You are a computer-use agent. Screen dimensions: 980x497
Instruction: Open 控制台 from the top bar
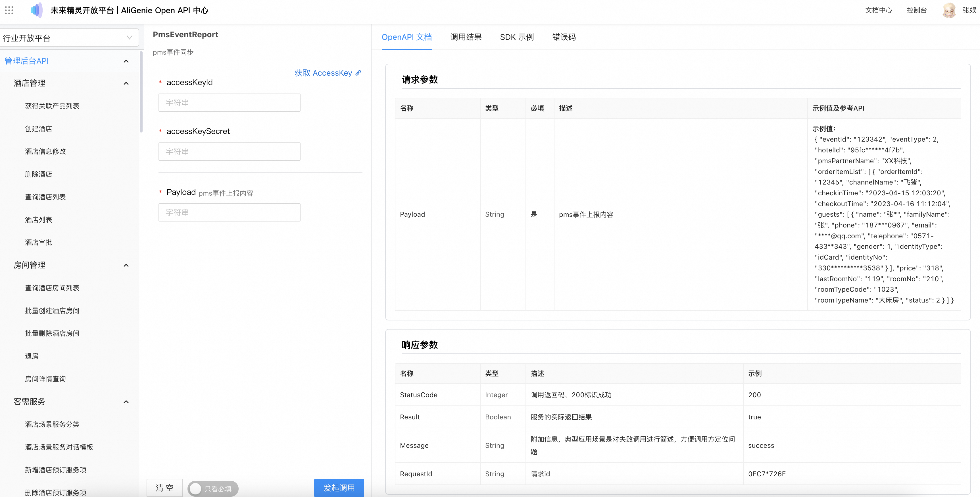(x=916, y=10)
